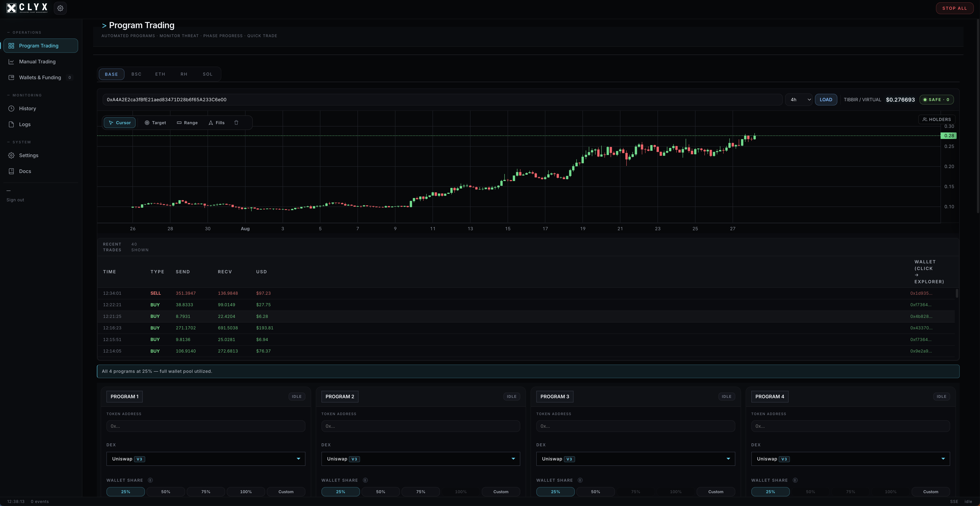Click the STOP ALL button
The width and height of the screenshot is (980, 506).
(955, 8)
